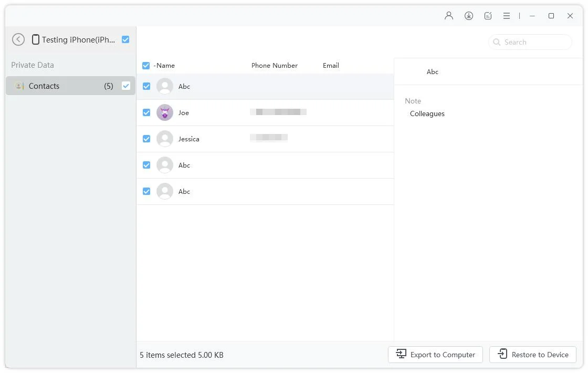Open the download manager icon
This screenshot has width=588, height=373.
[469, 16]
